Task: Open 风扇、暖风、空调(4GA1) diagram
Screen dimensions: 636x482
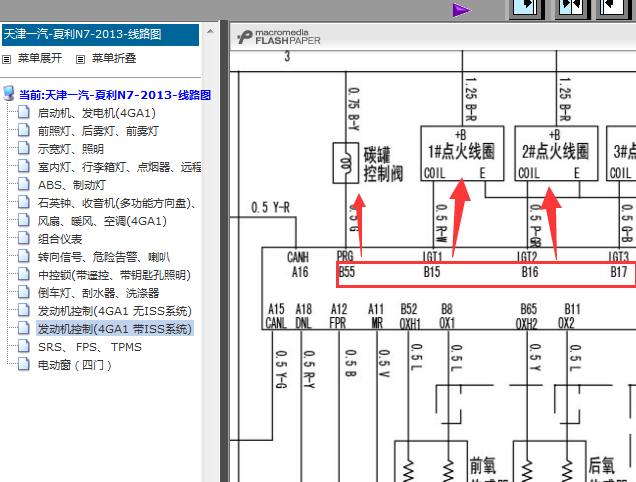Action: pyautogui.click(x=102, y=221)
